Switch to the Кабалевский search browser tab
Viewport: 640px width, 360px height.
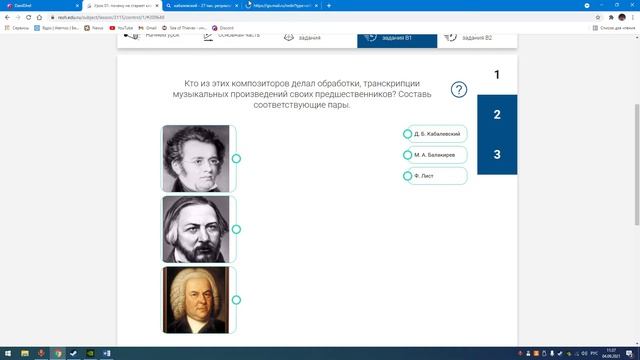(x=202, y=6)
